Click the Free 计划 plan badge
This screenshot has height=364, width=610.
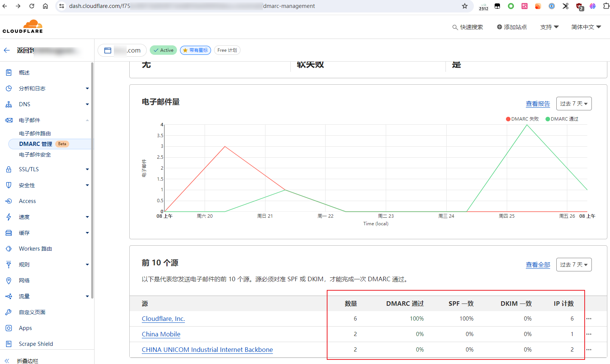227,50
